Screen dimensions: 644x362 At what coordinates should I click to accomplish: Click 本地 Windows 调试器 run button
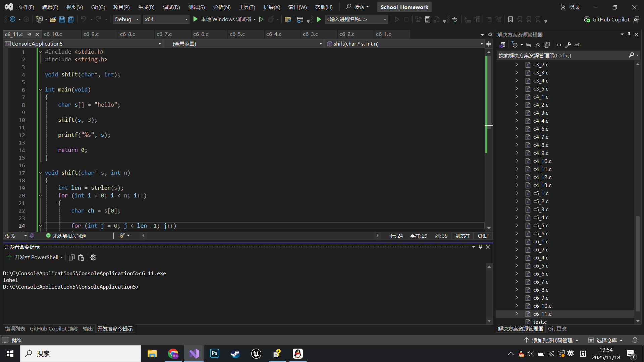coord(223,19)
